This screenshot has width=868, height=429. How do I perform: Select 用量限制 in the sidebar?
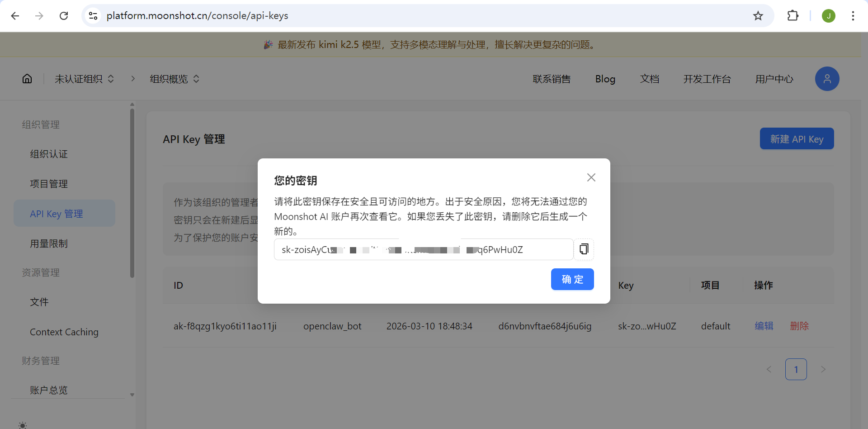[64, 243]
